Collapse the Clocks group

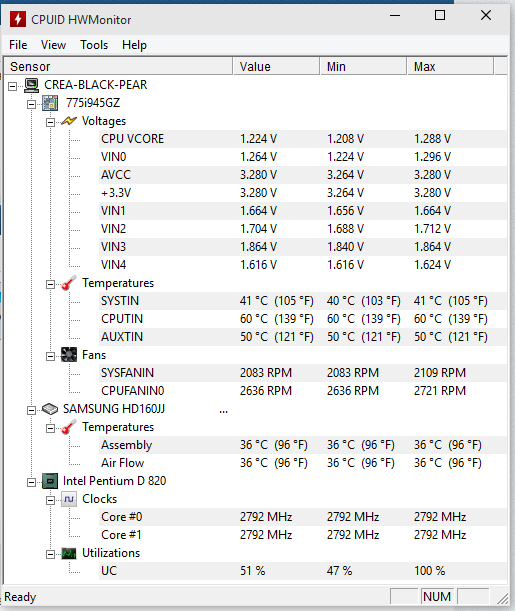(x=50, y=500)
